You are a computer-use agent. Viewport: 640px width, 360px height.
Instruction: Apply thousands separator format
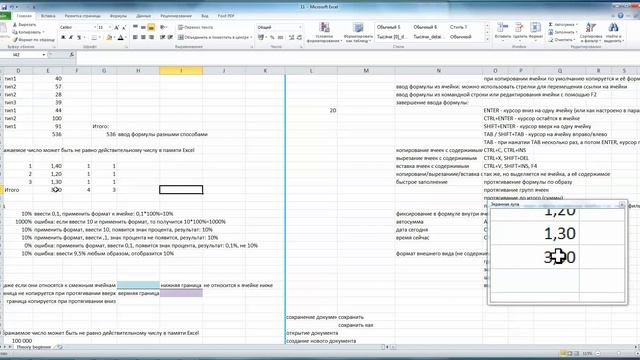pos(280,37)
